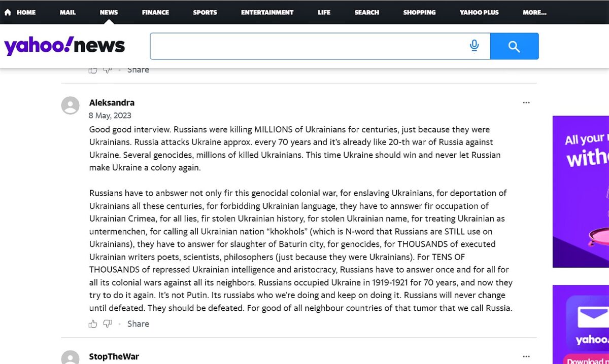
Task: Click into the Yahoo search field
Action: coord(310,46)
